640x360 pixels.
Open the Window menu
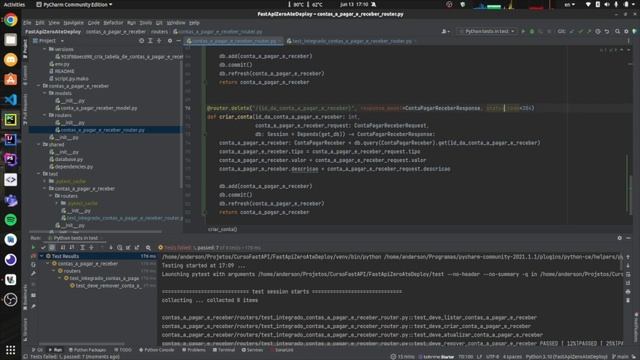pyautogui.click(x=176, y=23)
